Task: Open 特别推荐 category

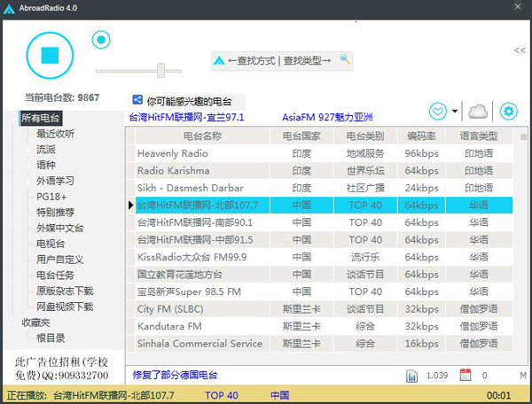Action: pos(55,212)
